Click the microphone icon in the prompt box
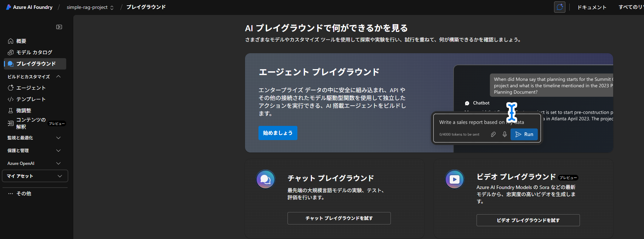644x239 pixels. (x=505, y=134)
